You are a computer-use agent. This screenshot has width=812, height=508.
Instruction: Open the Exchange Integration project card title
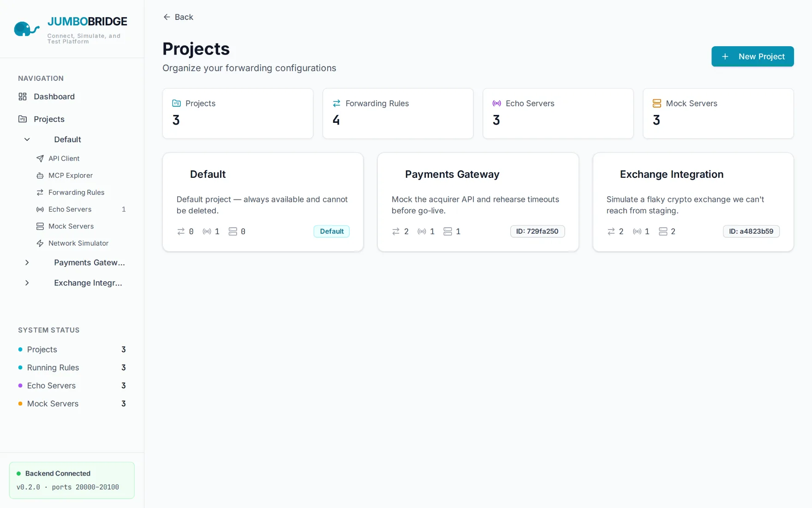(x=672, y=174)
